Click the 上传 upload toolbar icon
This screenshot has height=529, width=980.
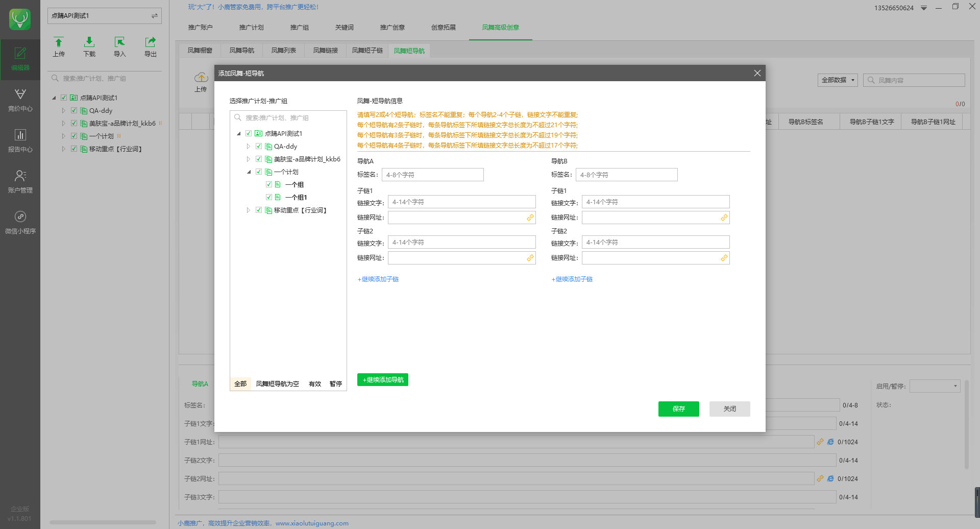pyautogui.click(x=59, y=46)
